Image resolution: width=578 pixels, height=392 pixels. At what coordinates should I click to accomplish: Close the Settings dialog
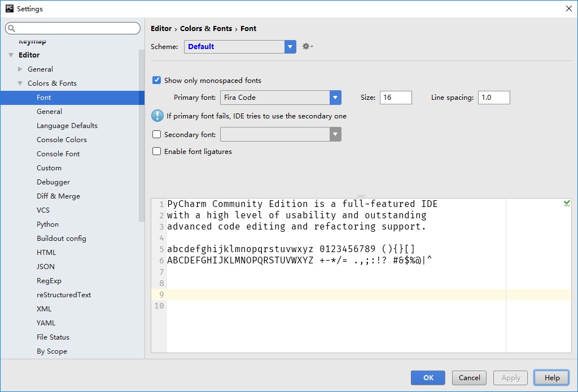coord(569,8)
